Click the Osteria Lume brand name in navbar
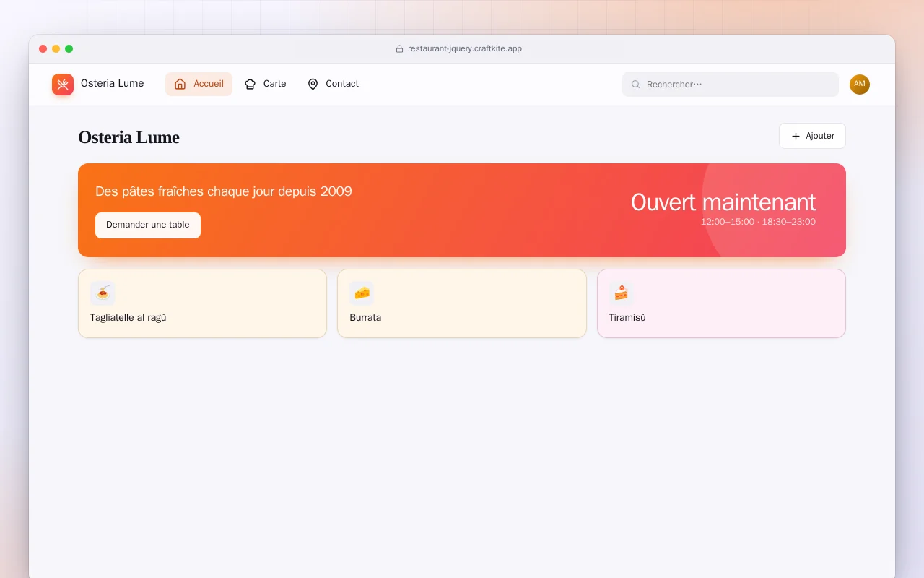Screen dimensions: 924x578 pos(113,83)
